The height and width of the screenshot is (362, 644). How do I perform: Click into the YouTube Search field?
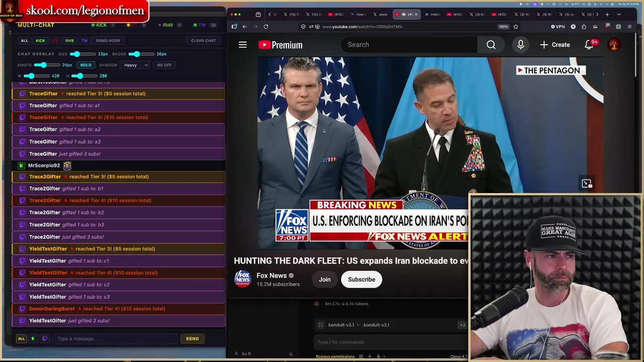point(409,45)
